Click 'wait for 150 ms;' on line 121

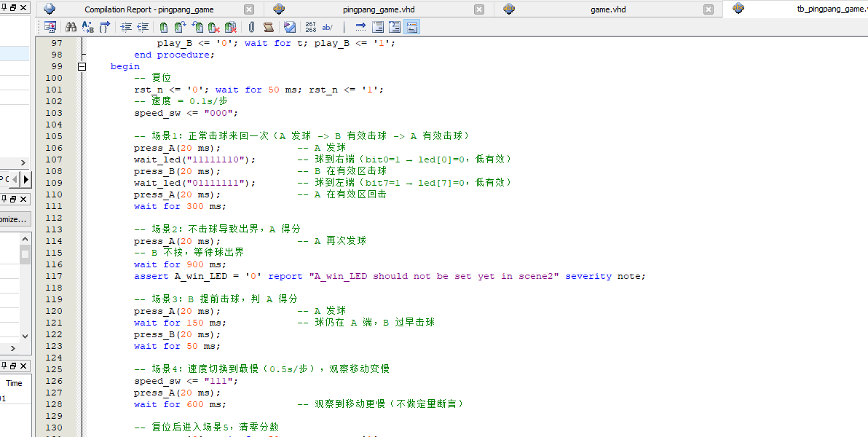pyautogui.click(x=180, y=323)
